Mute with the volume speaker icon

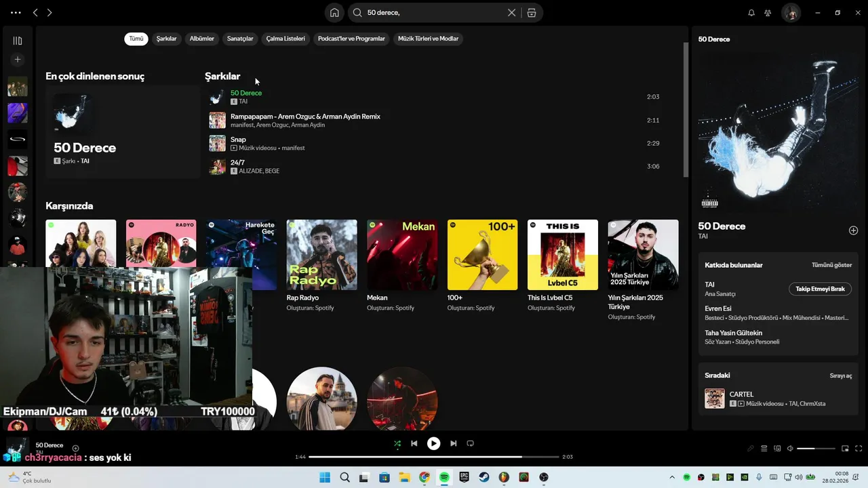pos(790,448)
